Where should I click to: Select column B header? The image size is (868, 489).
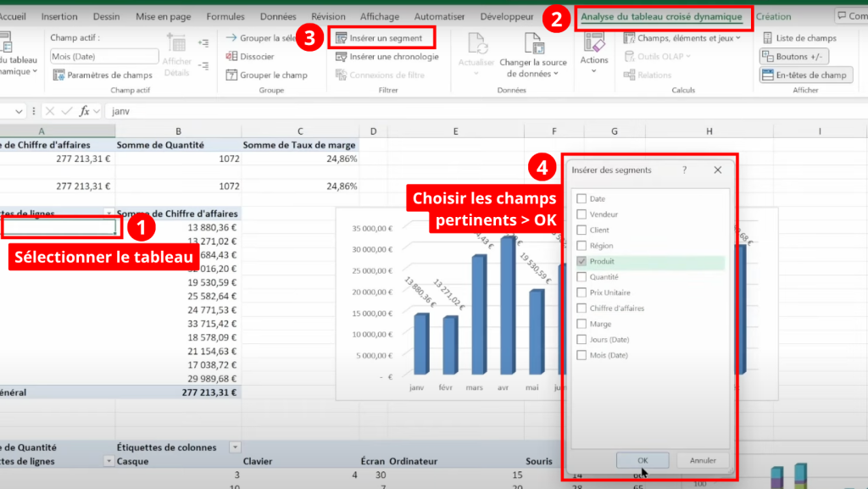coord(178,131)
